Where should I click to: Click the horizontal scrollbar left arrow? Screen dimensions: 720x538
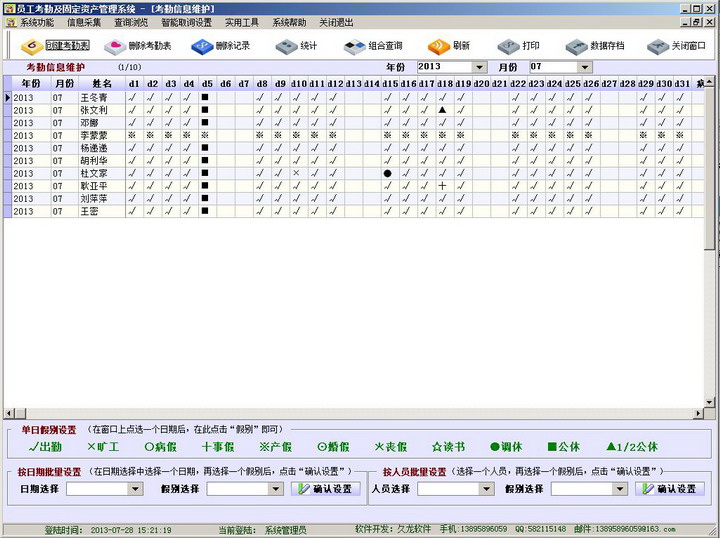coord(9,414)
